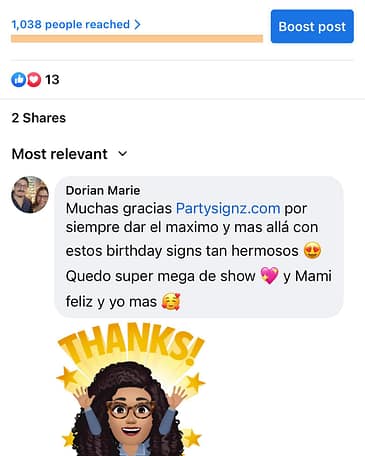Click the blue Like reaction icon
Screen dimensions: 365x456
point(19,80)
